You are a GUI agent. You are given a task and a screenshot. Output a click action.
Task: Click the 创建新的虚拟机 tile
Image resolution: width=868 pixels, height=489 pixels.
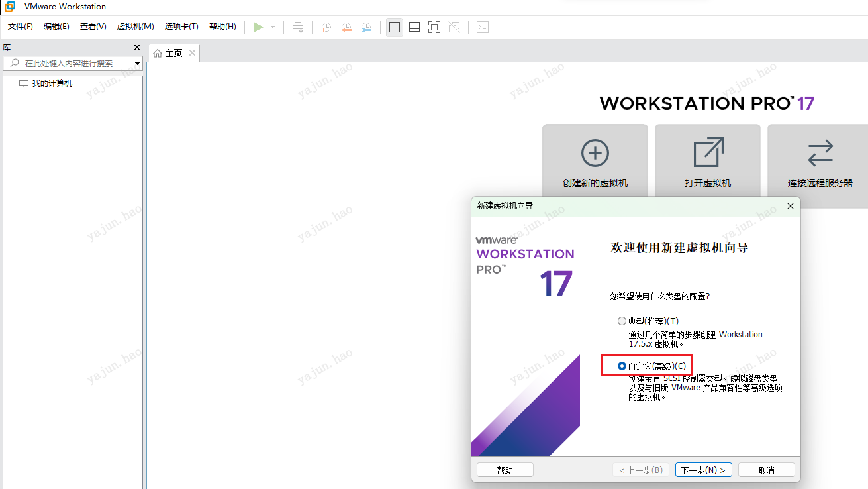point(595,160)
